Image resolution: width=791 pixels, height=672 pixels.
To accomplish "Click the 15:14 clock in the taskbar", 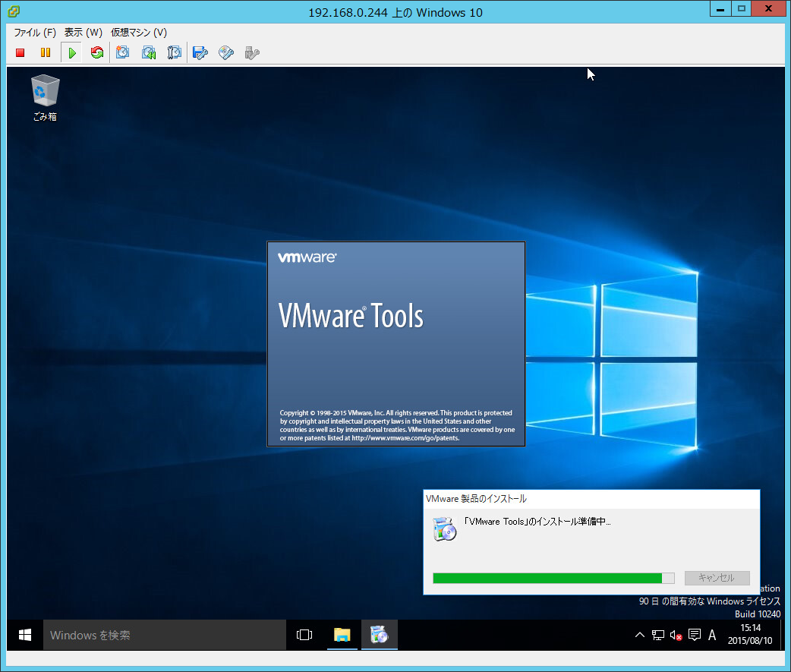I will tap(750, 628).
